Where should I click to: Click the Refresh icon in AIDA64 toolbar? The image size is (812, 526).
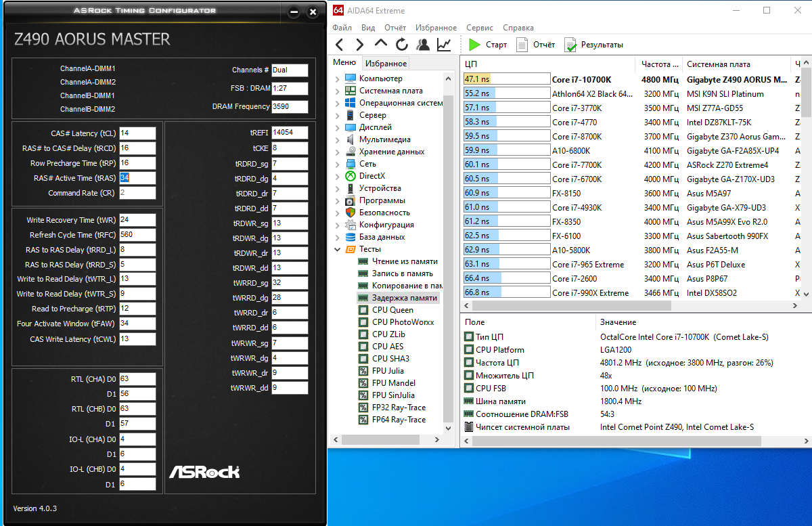(402, 45)
